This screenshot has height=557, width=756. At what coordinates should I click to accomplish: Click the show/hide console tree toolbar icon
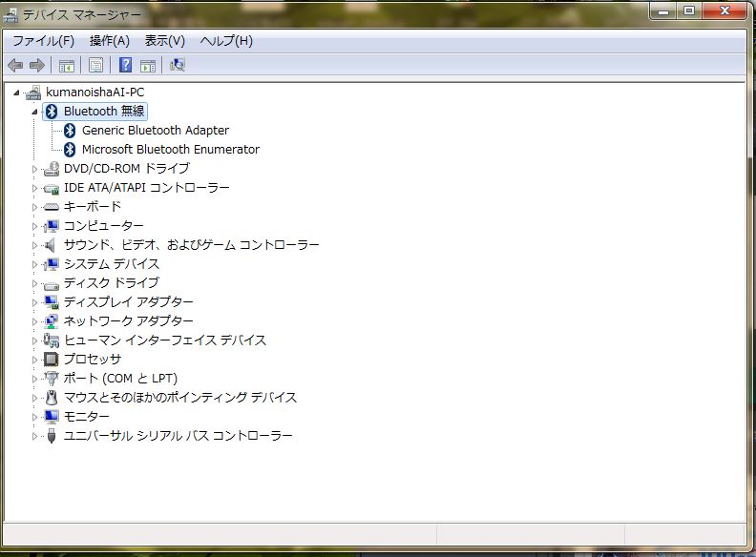66,66
